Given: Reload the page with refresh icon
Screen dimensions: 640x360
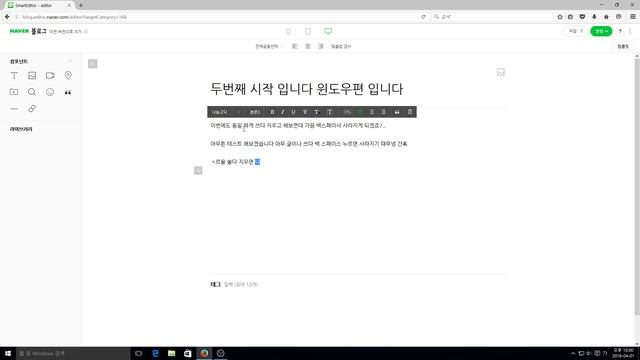Looking at the screenshot, I should click(x=423, y=17).
